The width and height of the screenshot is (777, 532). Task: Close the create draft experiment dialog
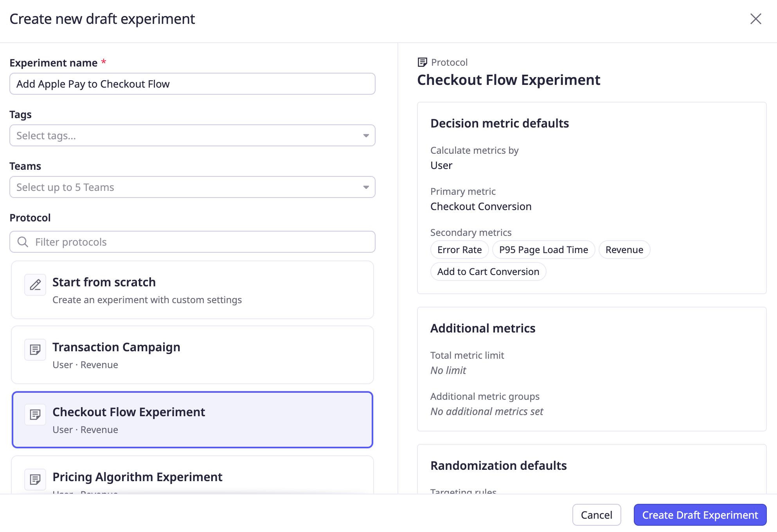(755, 19)
